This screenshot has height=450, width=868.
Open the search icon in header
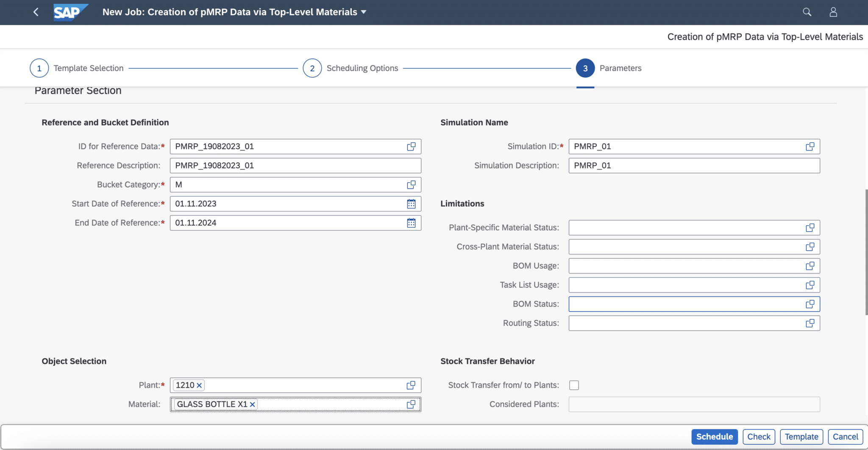click(x=807, y=12)
